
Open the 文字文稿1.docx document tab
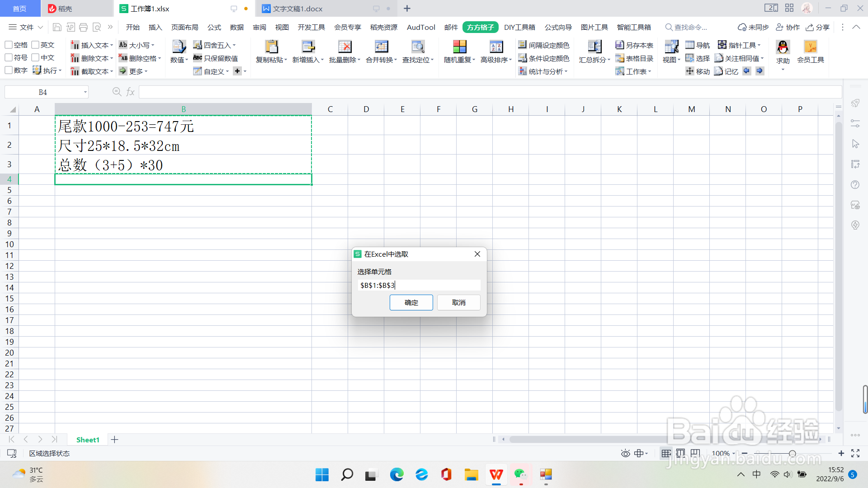click(x=297, y=9)
